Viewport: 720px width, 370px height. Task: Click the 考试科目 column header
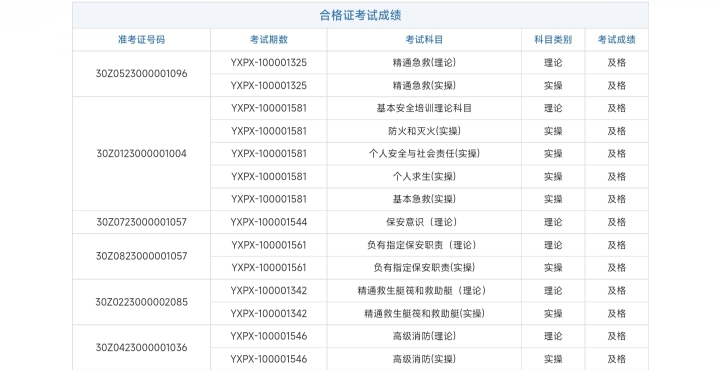pyautogui.click(x=424, y=40)
